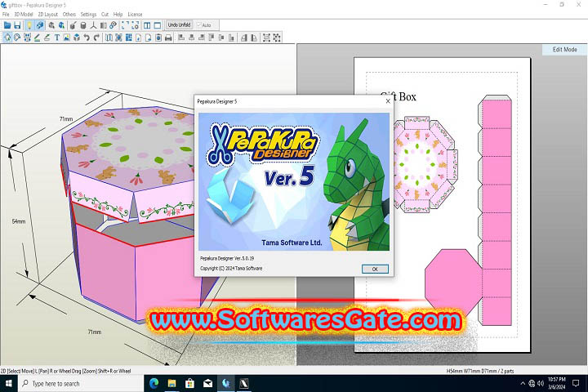Select the Join/Disjoin faces tool icon
Image resolution: width=588 pixels, height=392 pixels.
point(27,38)
